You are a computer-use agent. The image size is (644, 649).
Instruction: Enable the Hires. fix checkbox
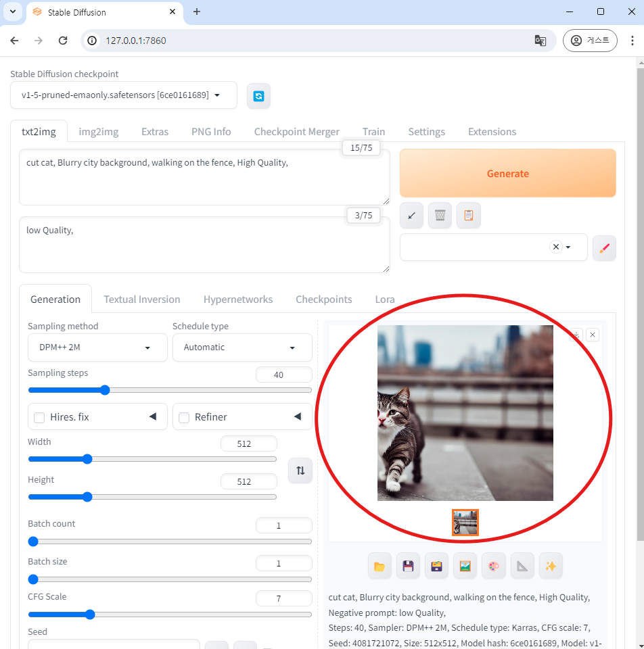coord(39,418)
